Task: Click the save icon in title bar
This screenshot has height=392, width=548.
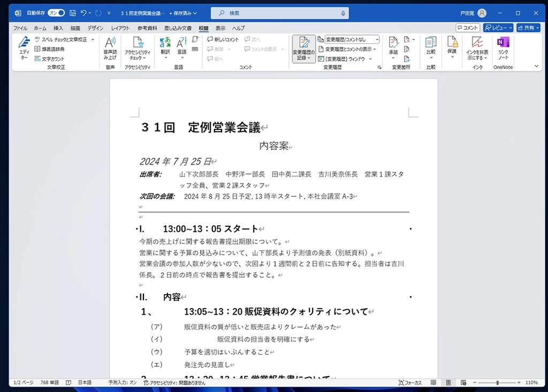Action: (x=73, y=13)
